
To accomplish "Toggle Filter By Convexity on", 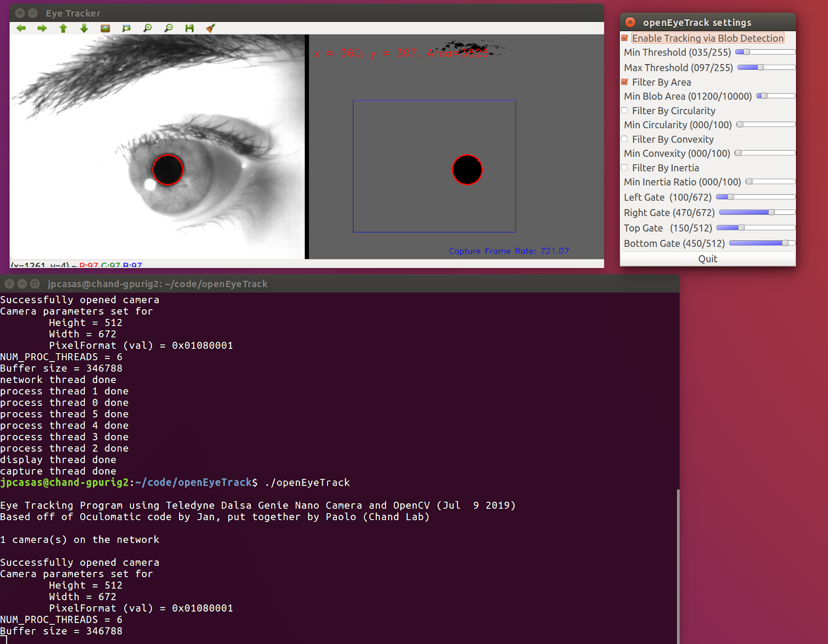I will [x=625, y=139].
